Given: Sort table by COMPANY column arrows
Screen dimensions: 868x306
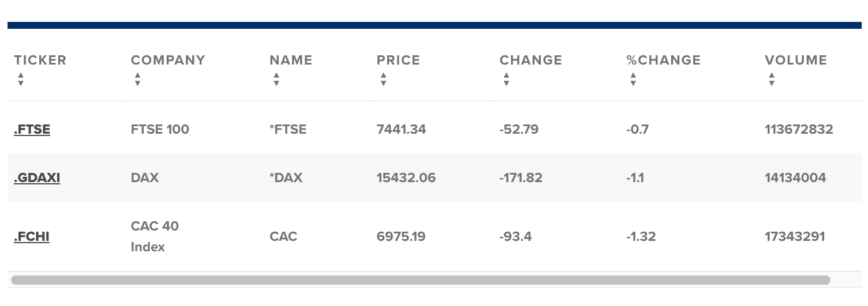Looking at the screenshot, I should click(137, 79).
